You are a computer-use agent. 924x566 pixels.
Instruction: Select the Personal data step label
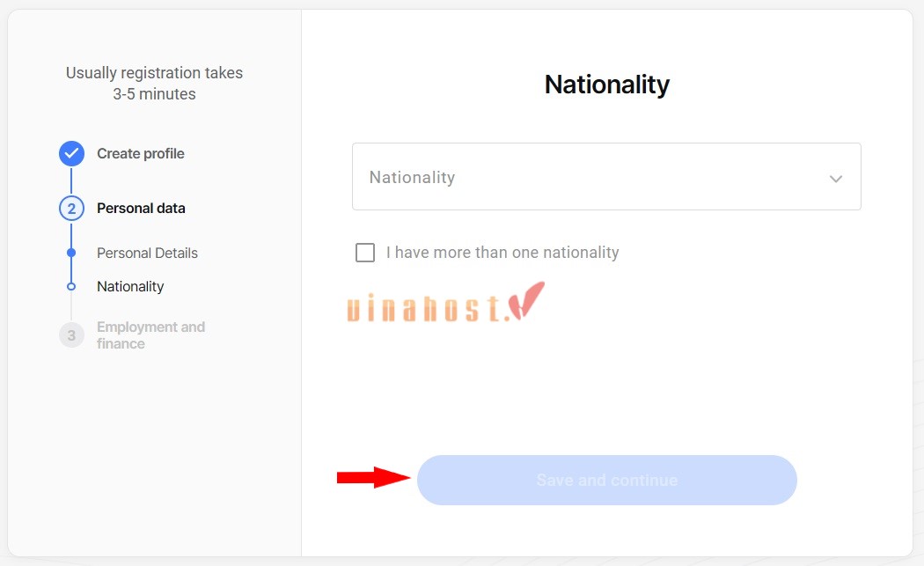[x=141, y=209]
